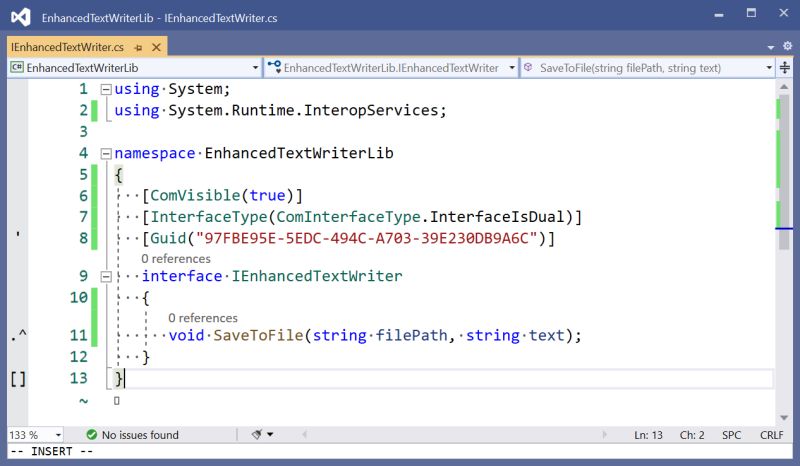800x466 pixels.
Task: Collapse the interface IEnhancedTextWriter block
Action: click(x=106, y=277)
